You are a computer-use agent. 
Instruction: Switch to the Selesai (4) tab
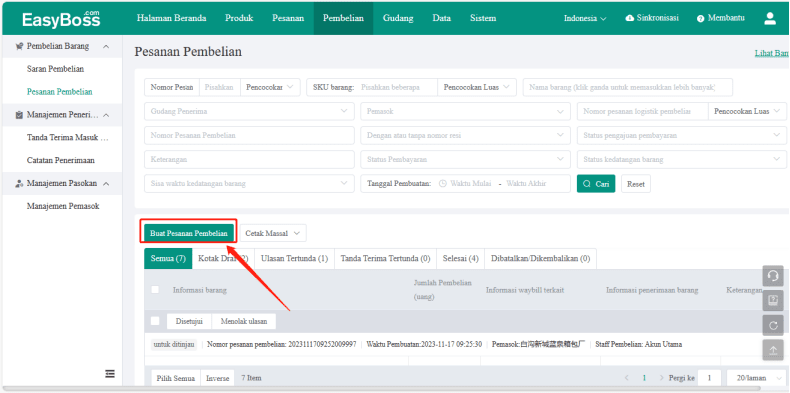point(460,258)
